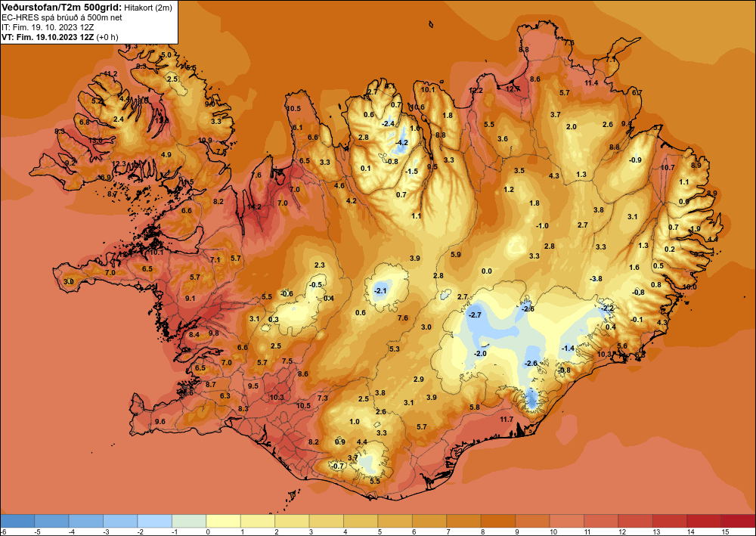
Task: Select the 4 to 5 legend color swatch
Action: coord(361,521)
